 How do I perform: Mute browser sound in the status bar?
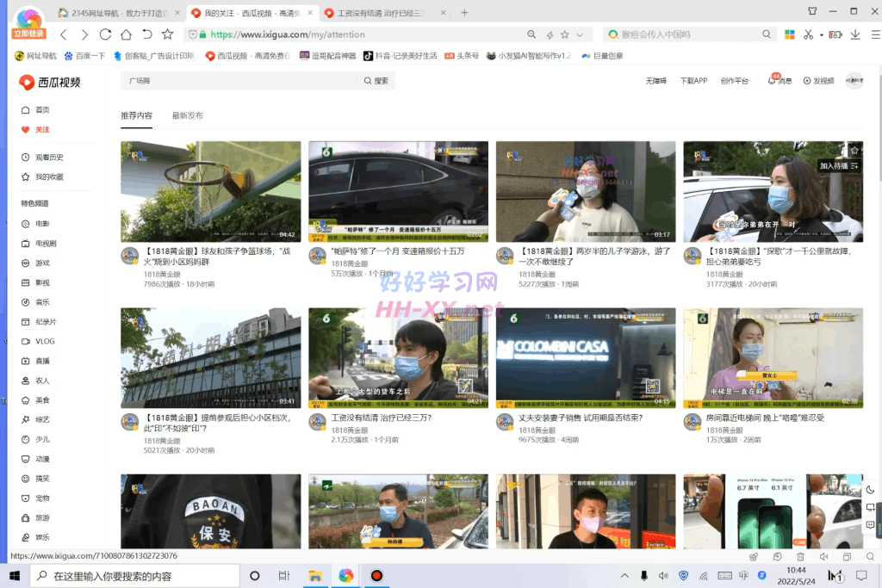click(823, 556)
